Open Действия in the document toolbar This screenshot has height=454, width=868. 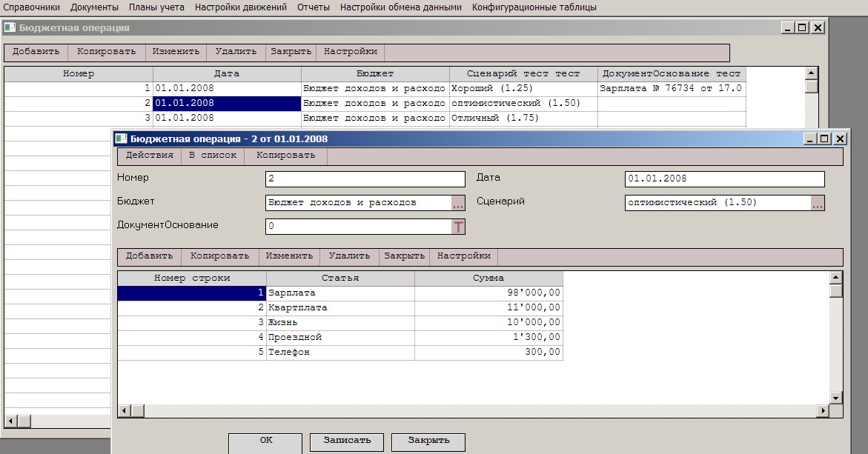click(150, 156)
